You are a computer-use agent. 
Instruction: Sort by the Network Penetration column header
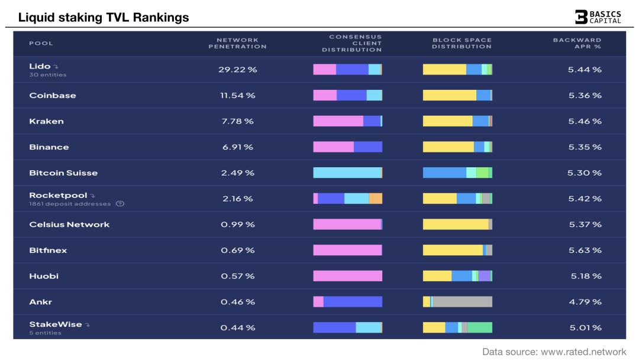click(237, 43)
